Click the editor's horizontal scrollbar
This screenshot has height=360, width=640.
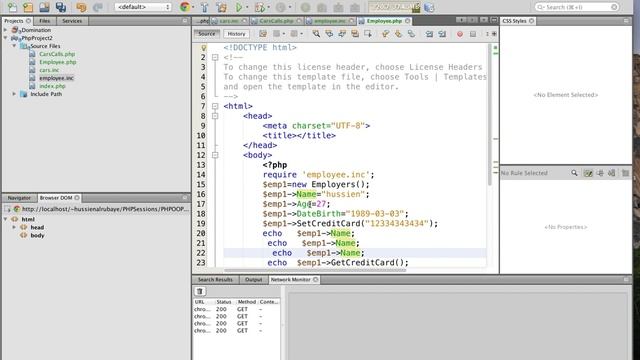tap(315, 270)
